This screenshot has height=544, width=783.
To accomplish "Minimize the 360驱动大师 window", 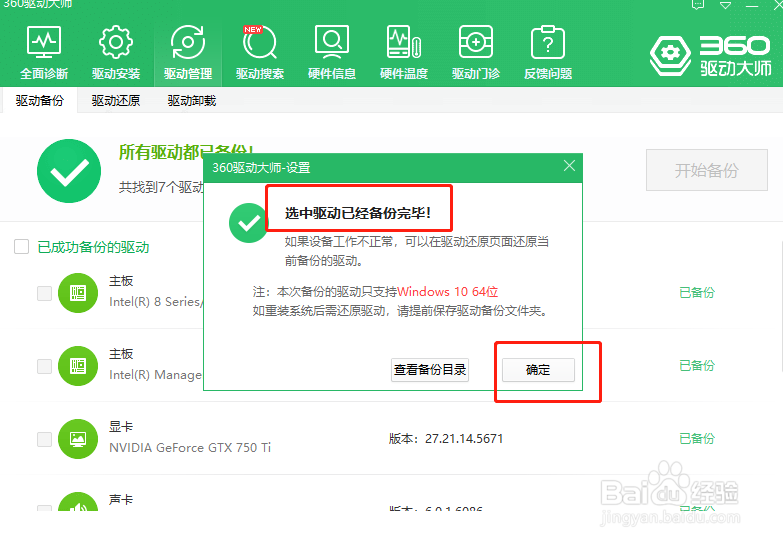I will pos(752,5).
